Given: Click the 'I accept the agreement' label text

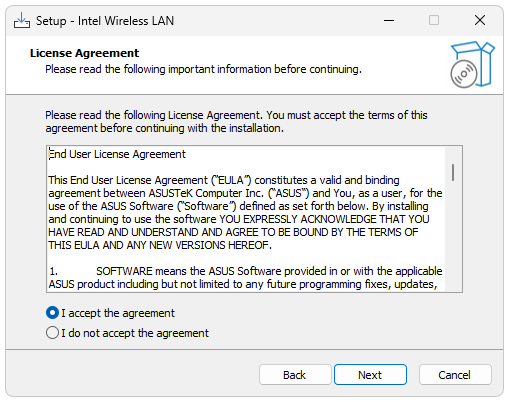Looking at the screenshot, I should tap(118, 313).
